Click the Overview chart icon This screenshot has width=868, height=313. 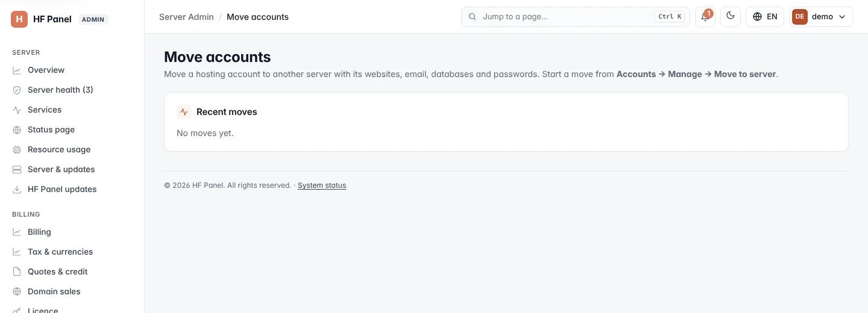click(x=17, y=70)
